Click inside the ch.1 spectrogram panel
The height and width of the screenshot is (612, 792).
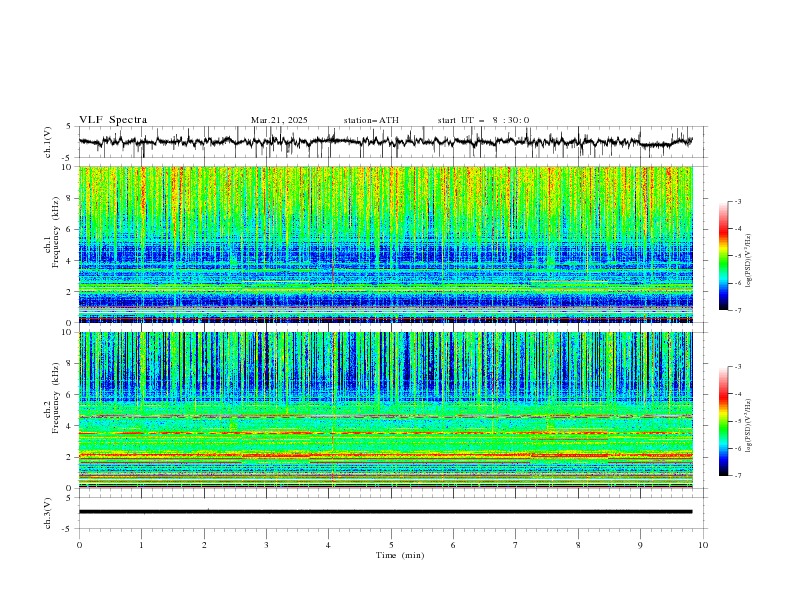[385, 244]
